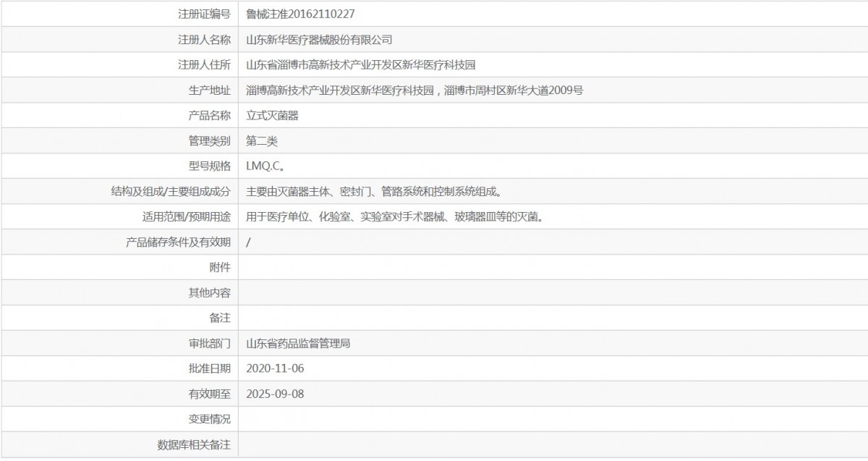Select registrant name 山东新华医疗器械股份有限公司
The width and height of the screenshot is (868, 461).
(319, 39)
